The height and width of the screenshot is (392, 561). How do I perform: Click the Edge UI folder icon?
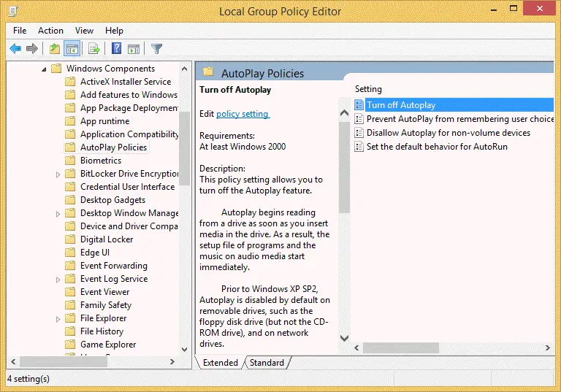pos(70,253)
